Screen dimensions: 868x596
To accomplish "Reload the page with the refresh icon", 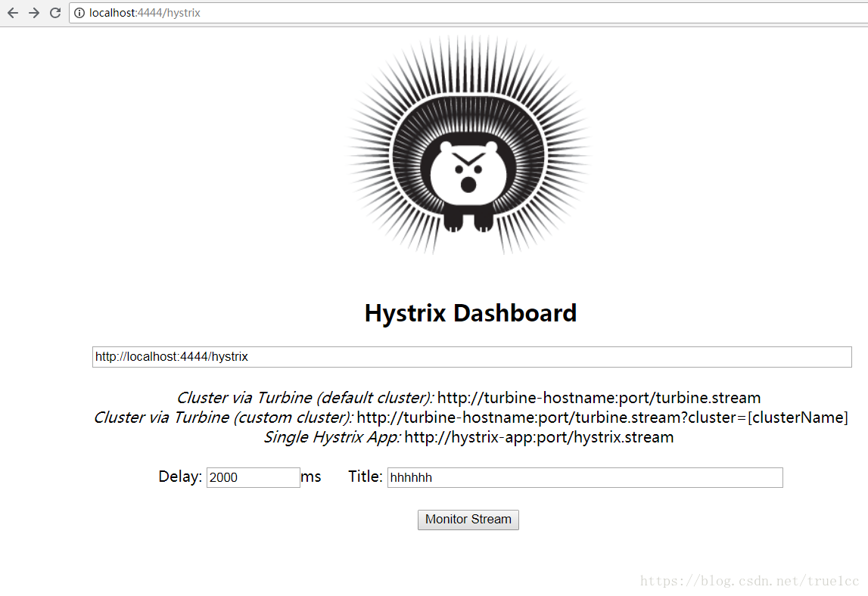I will [x=54, y=13].
